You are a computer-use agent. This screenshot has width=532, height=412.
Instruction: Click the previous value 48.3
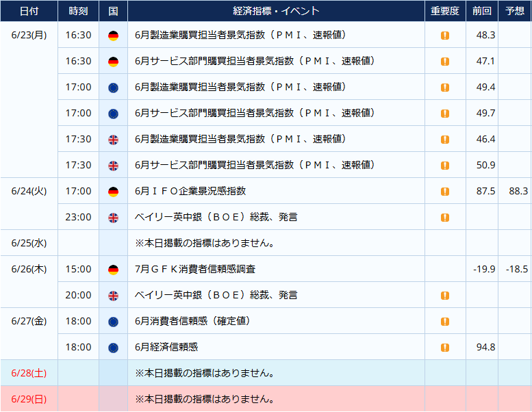(485, 36)
